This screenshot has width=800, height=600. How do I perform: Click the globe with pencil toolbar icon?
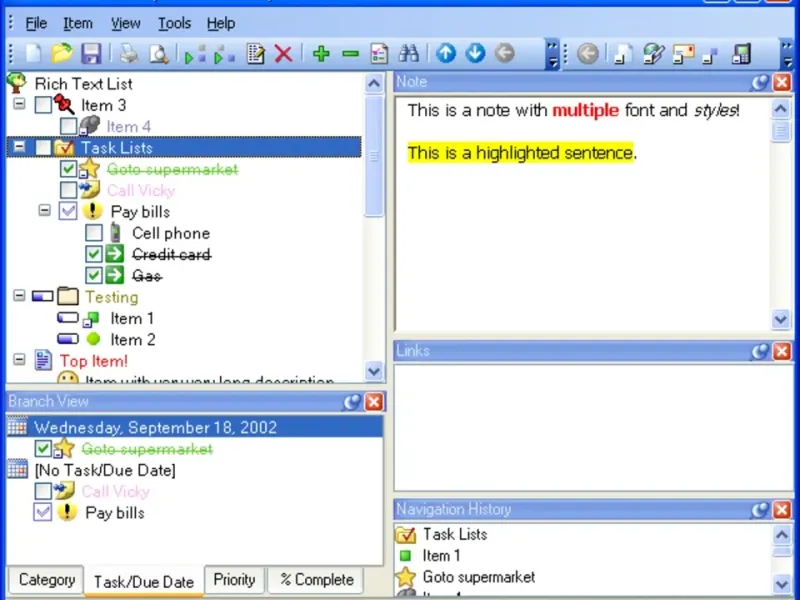654,54
